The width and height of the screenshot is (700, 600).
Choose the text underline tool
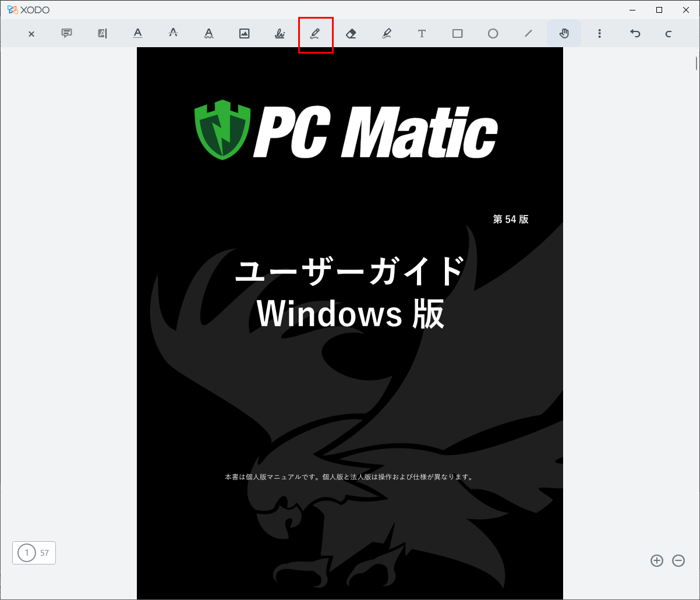click(x=137, y=33)
